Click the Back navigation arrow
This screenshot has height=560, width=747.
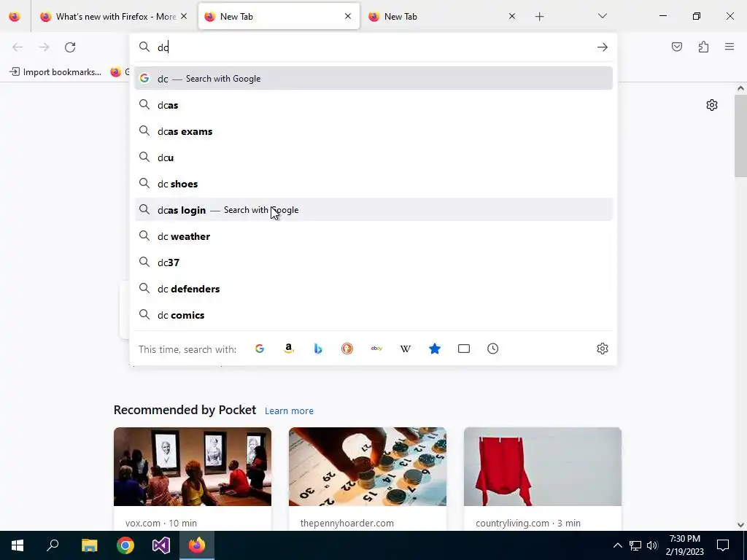(x=18, y=47)
